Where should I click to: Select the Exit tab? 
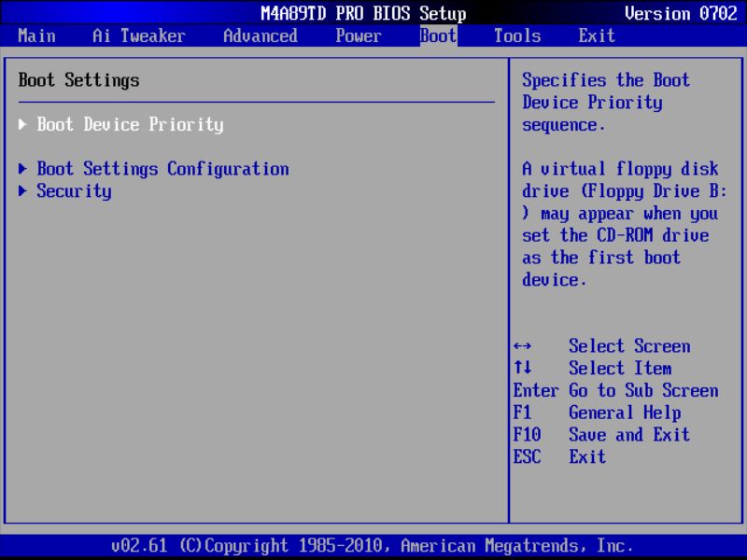(596, 35)
